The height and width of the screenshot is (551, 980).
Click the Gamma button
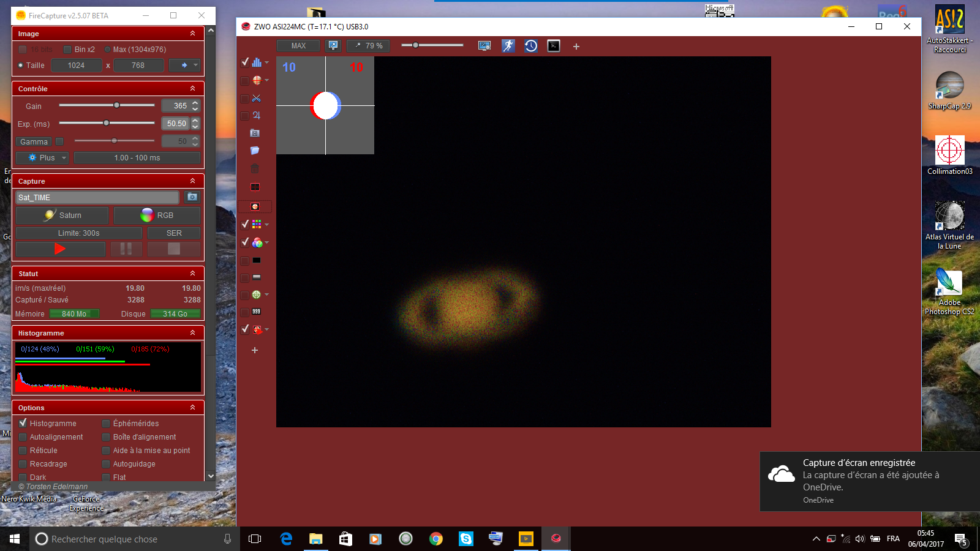[x=34, y=141]
